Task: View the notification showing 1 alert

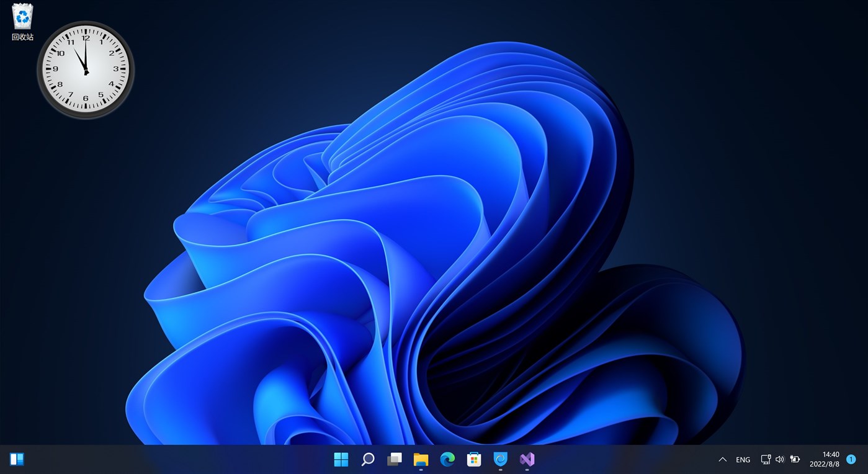Action: tap(851, 459)
